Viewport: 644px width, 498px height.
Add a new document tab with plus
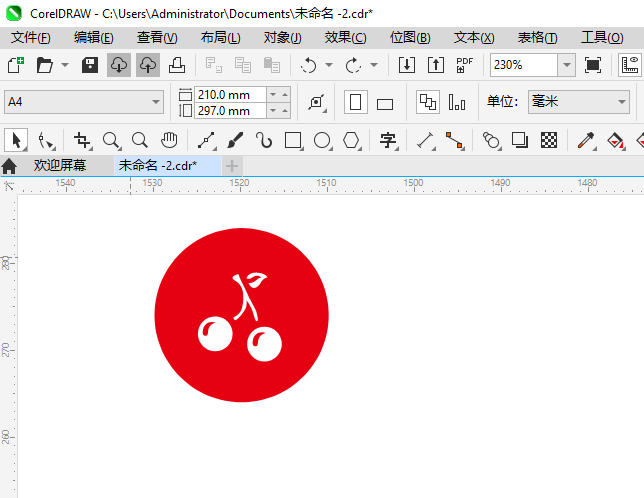(232, 166)
